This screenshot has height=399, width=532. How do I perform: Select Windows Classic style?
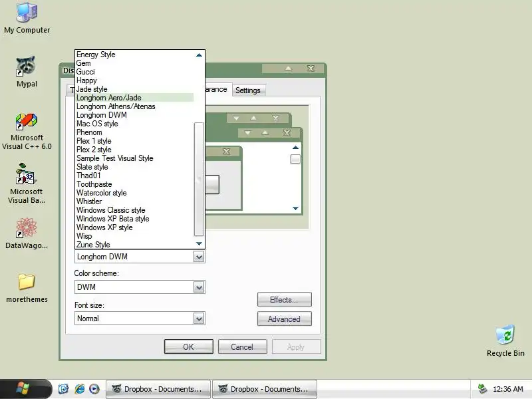coord(135,210)
